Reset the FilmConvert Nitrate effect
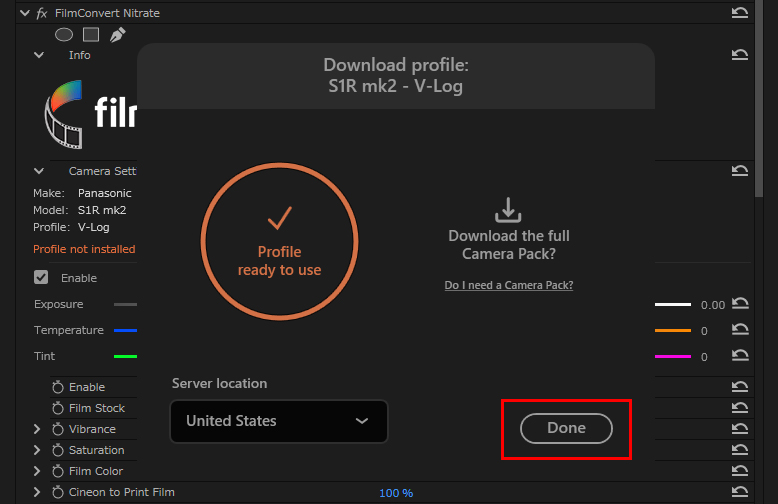This screenshot has height=504, width=778. pyautogui.click(x=739, y=13)
